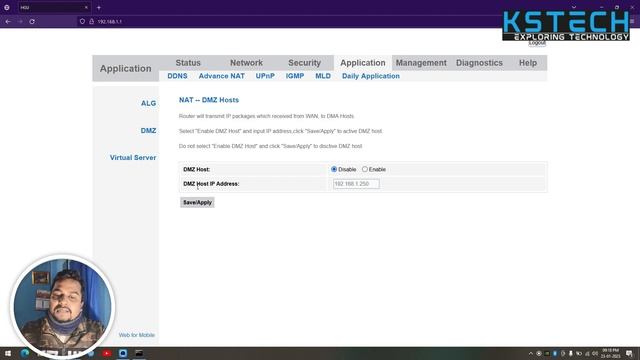The width and height of the screenshot is (640, 360).
Task: Open a new browser tab
Action: [x=99, y=7]
